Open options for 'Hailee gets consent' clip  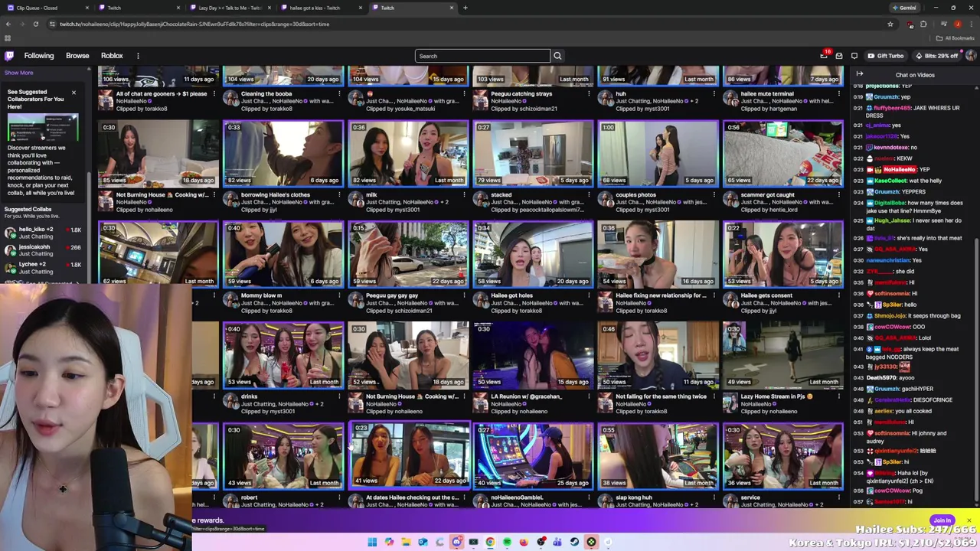(839, 295)
